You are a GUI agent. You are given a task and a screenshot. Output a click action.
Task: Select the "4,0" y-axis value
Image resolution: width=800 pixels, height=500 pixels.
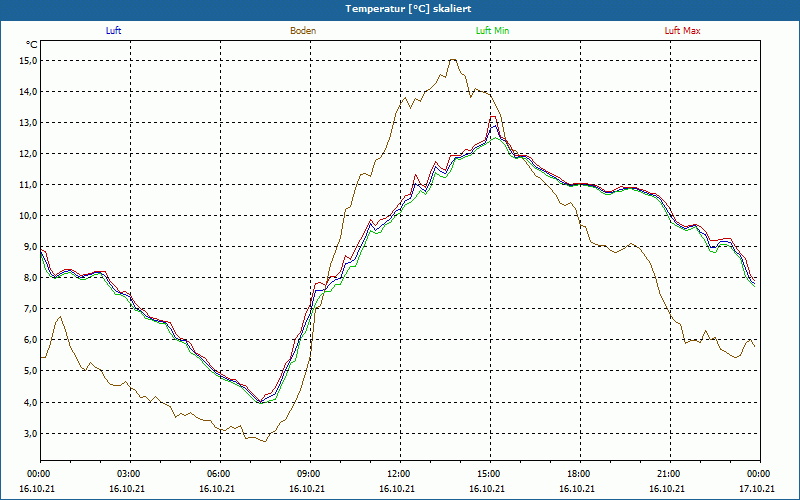[x=31, y=403]
